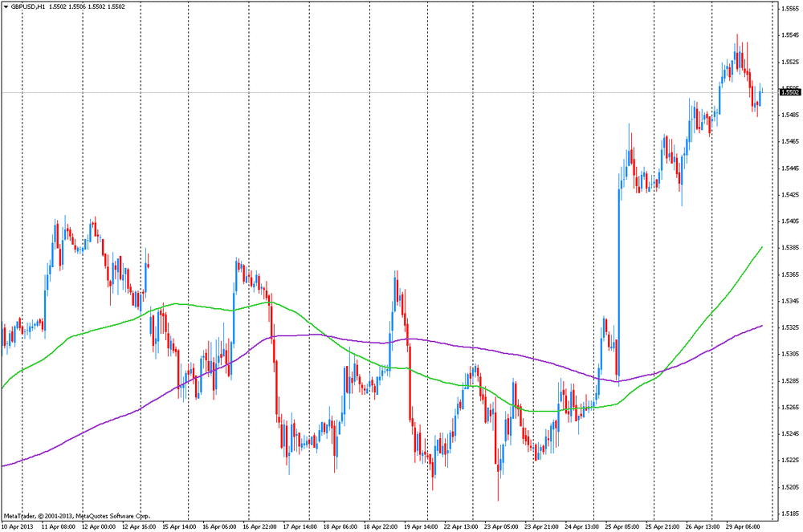Click the 18 Apr 22:00 time label
The height and width of the screenshot is (532, 803).
coord(381,526)
